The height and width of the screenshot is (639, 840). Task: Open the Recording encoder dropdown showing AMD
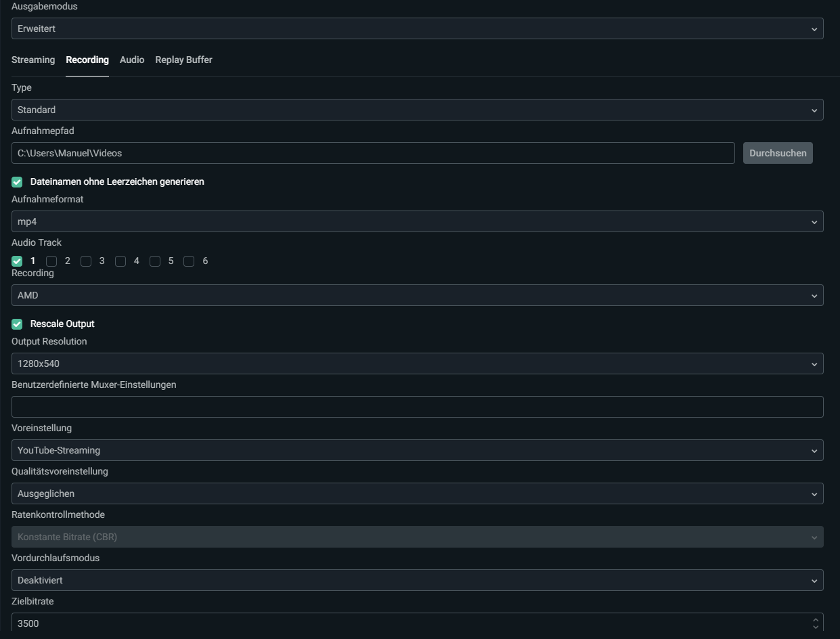click(x=417, y=295)
